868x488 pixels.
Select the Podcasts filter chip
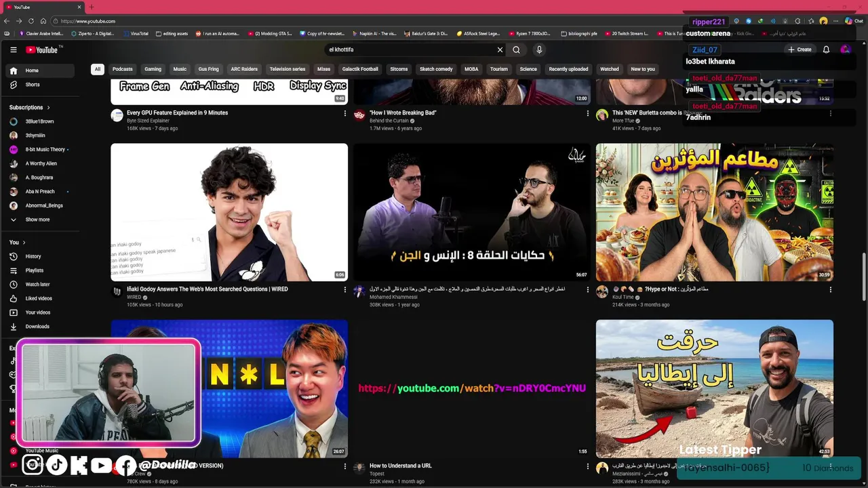click(x=123, y=69)
